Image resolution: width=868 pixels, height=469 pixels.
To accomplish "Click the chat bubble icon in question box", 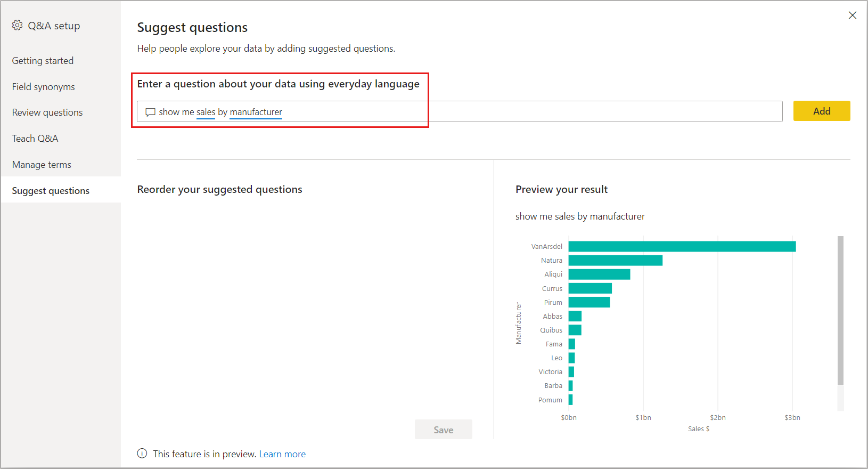I will [x=151, y=112].
